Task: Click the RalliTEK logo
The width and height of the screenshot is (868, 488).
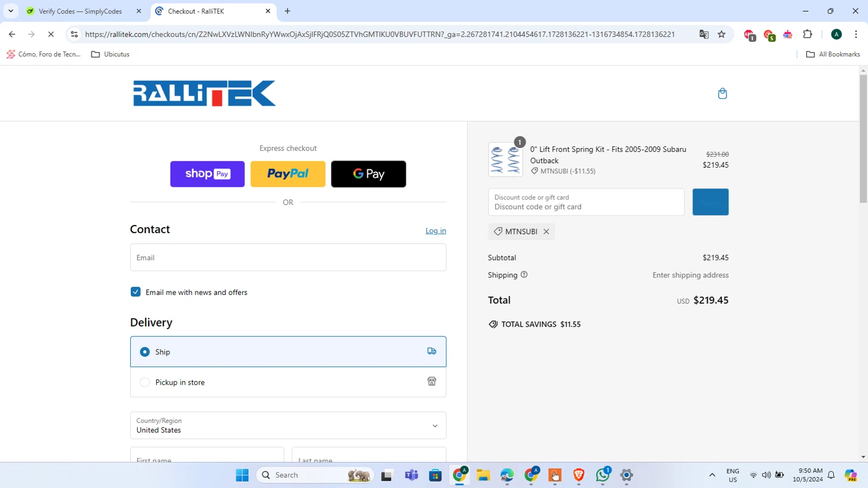Action: coord(204,93)
